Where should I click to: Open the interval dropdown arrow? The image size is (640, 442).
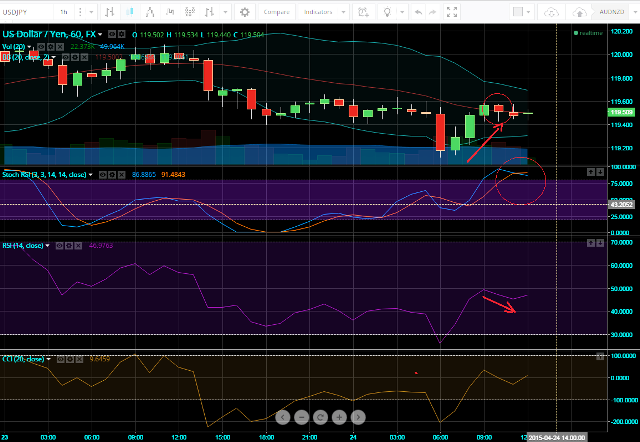tap(91, 12)
